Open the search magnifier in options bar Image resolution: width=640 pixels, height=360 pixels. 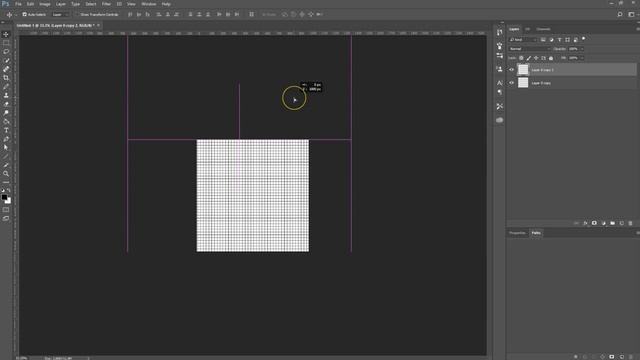pos(620,14)
